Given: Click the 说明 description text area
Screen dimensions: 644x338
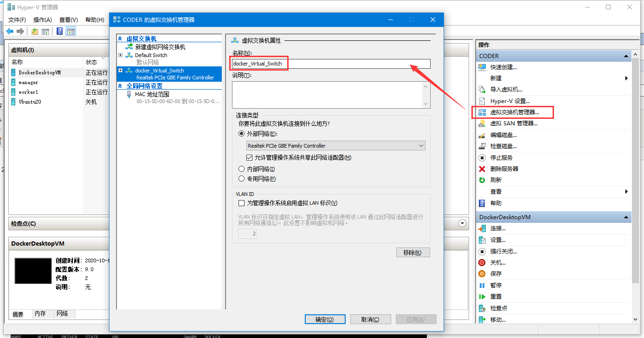Looking at the screenshot, I should click(x=331, y=95).
